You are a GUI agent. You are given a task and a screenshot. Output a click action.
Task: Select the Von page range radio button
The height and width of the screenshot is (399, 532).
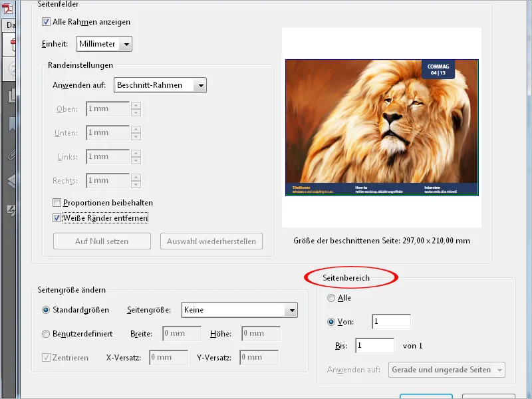coord(331,322)
